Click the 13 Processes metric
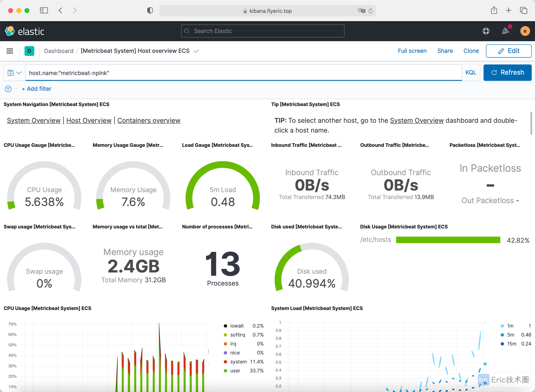The image size is (535, 392). pyautogui.click(x=223, y=268)
